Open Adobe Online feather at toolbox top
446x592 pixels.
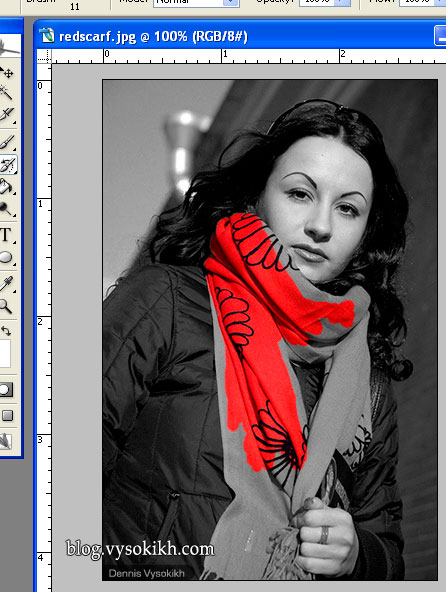(10, 46)
